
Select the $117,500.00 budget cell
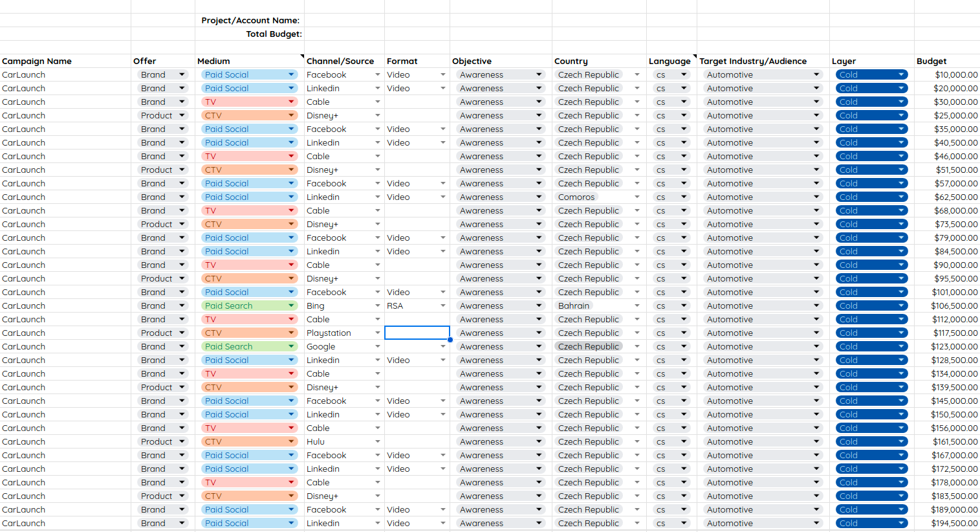(x=947, y=333)
